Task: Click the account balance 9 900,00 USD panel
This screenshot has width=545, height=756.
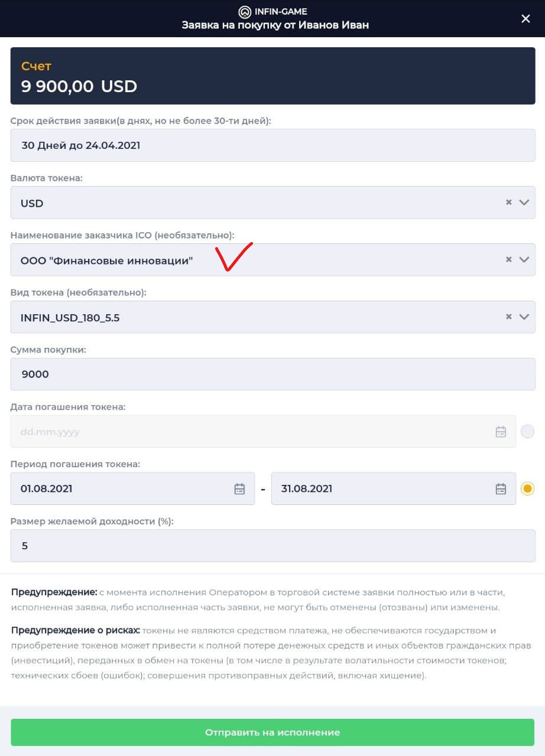Action: (272, 76)
